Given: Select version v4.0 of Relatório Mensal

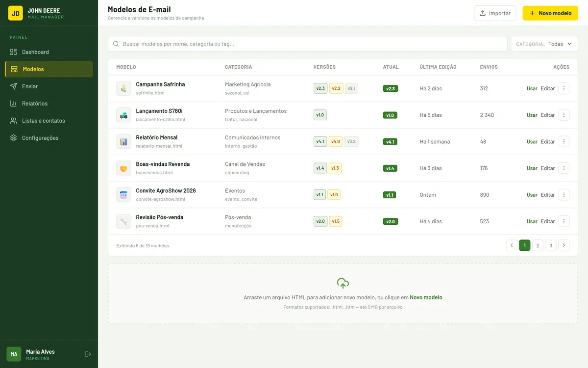Looking at the screenshot, I should click(x=336, y=141).
